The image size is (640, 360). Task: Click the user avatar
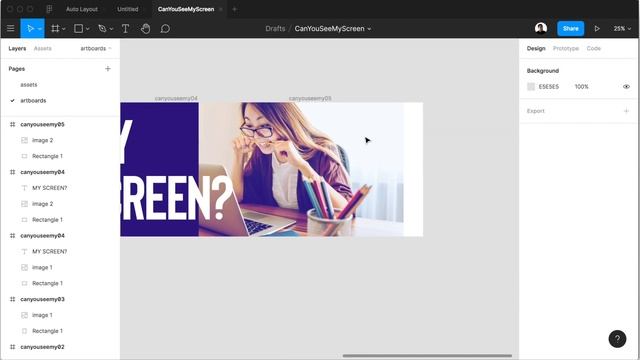541,28
